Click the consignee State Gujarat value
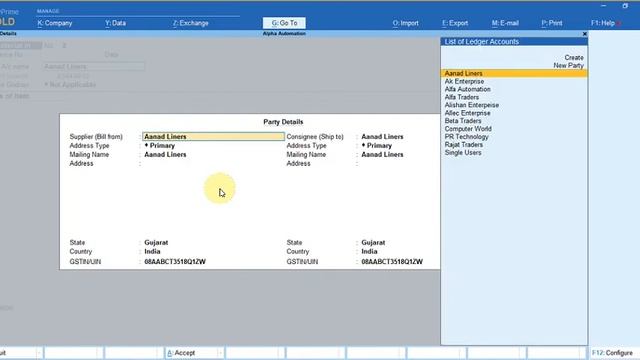Viewport: 640px width, 360px height. 373,242
